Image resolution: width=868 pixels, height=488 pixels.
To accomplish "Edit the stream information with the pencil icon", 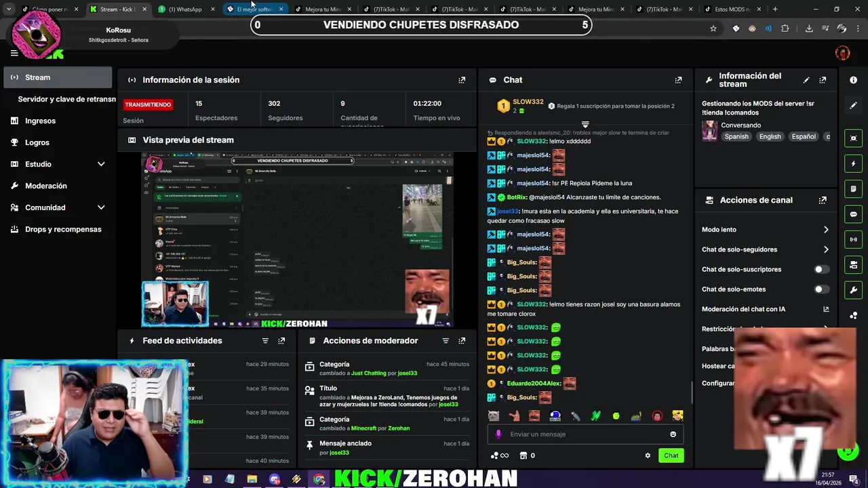I will pos(806,80).
